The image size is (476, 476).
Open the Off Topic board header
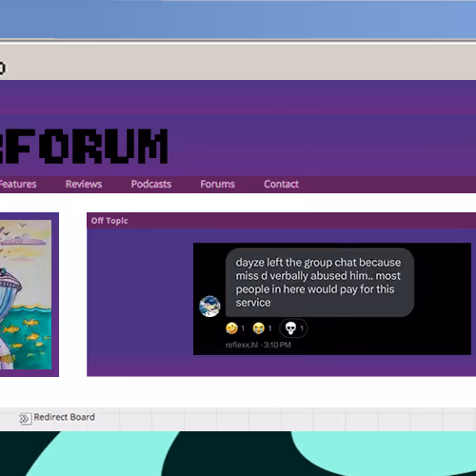point(109,221)
